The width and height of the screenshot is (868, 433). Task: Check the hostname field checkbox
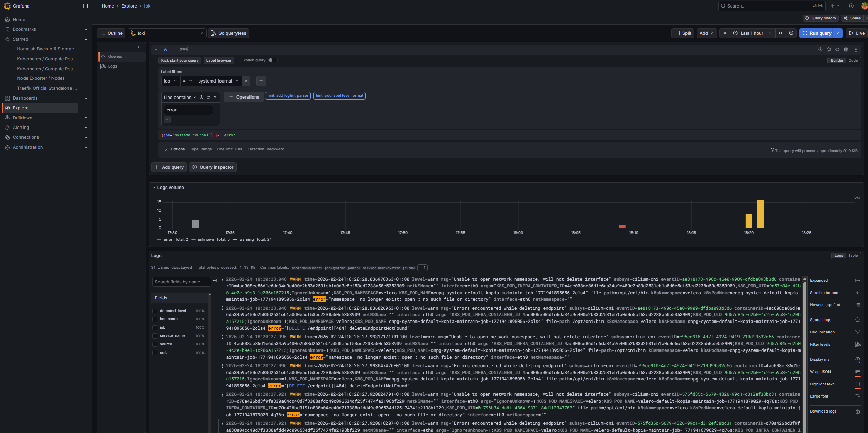coord(155,319)
